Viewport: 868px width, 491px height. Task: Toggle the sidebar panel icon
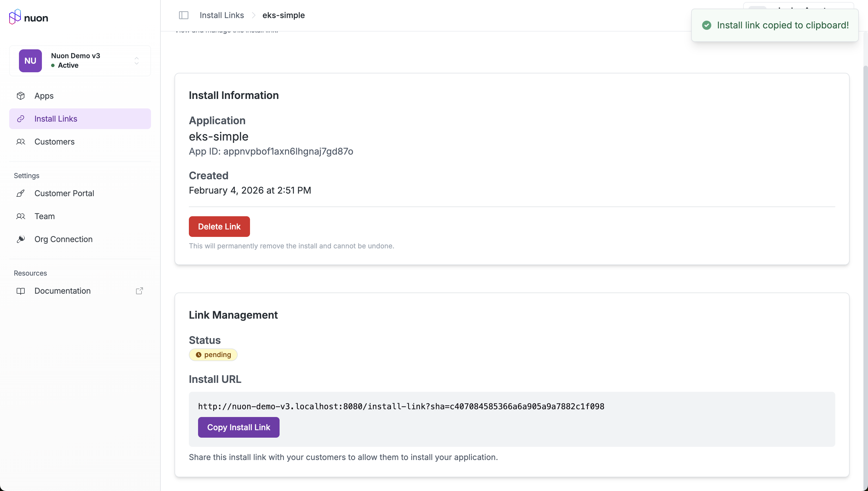point(183,15)
